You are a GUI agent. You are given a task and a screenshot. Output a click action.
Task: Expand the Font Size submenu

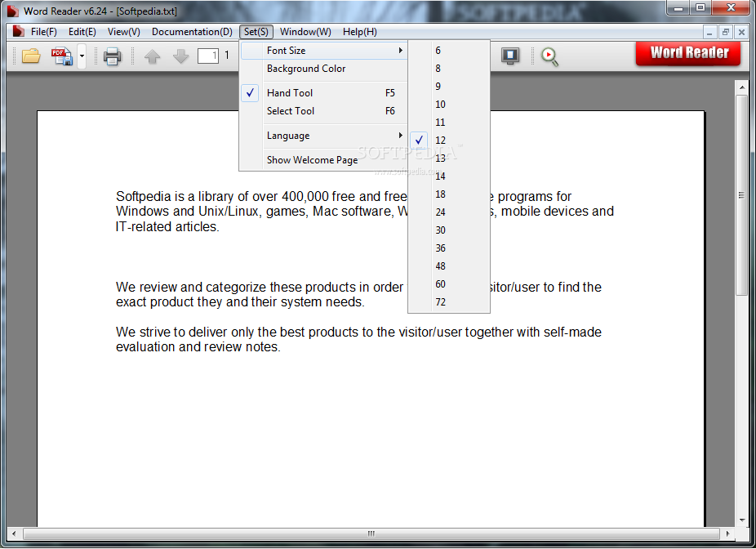coord(323,51)
